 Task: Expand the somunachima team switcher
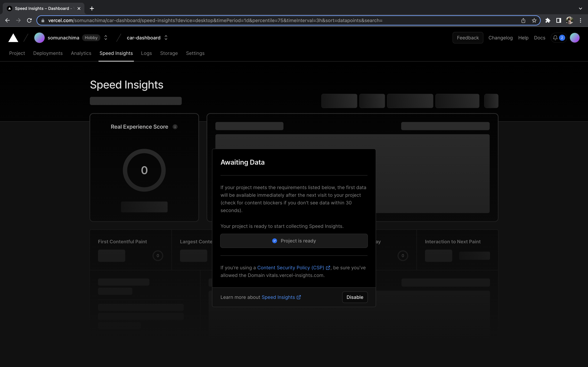[106, 38]
